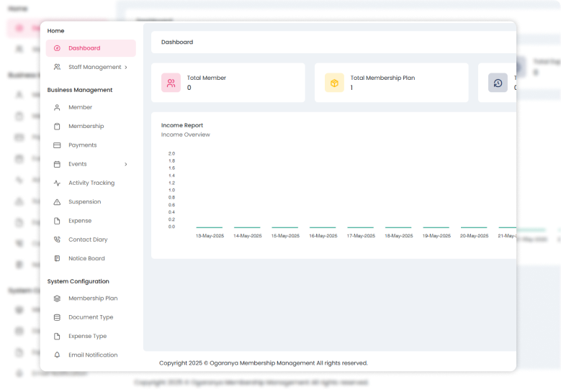Click the Activity Tracking pulse icon
The height and width of the screenshot is (392, 561).
(58, 183)
